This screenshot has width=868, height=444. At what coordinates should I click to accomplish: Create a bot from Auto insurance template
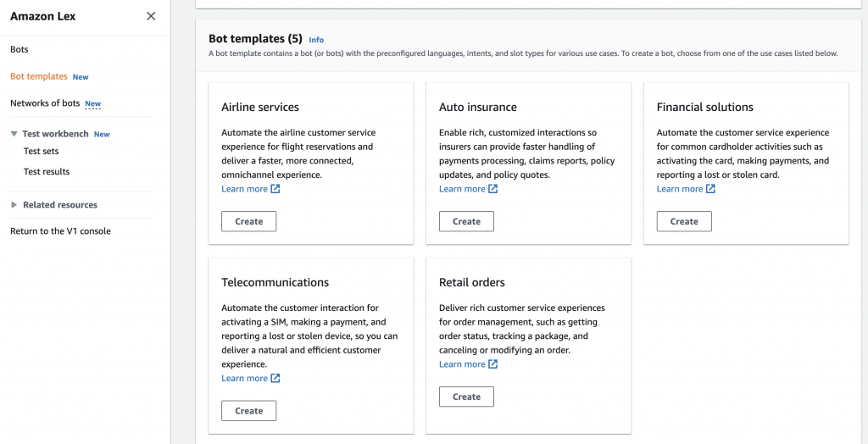click(466, 221)
